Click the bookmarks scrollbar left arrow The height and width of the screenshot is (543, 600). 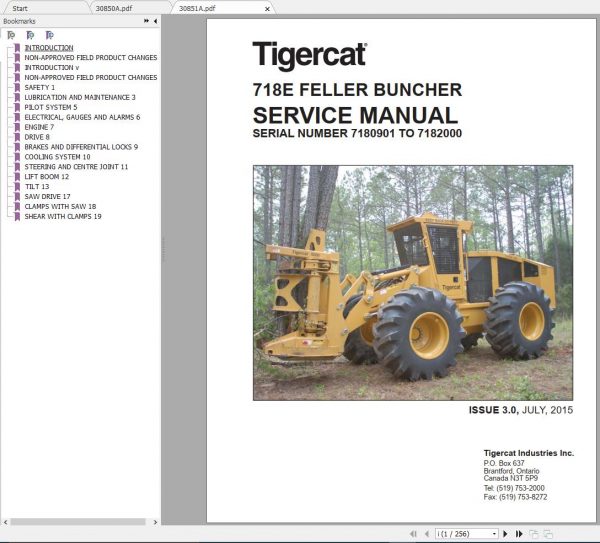[5, 522]
